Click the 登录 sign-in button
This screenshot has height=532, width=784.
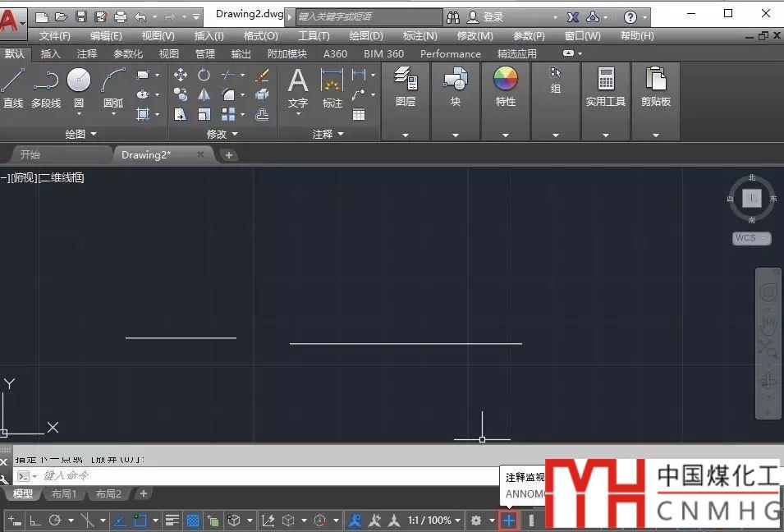493,16
